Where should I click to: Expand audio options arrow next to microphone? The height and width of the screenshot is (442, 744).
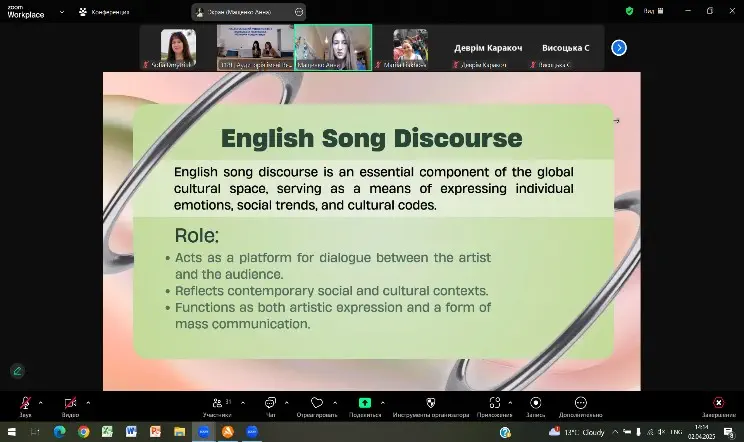tap(41, 402)
